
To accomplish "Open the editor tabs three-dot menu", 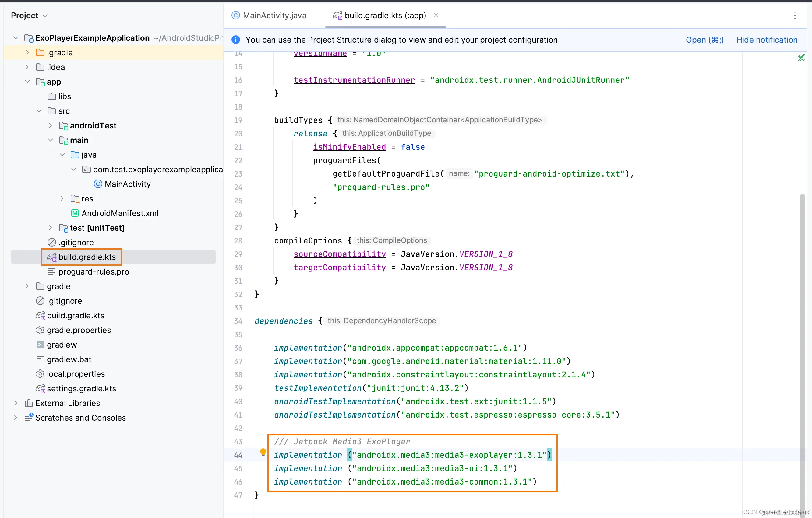I will point(794,15).
